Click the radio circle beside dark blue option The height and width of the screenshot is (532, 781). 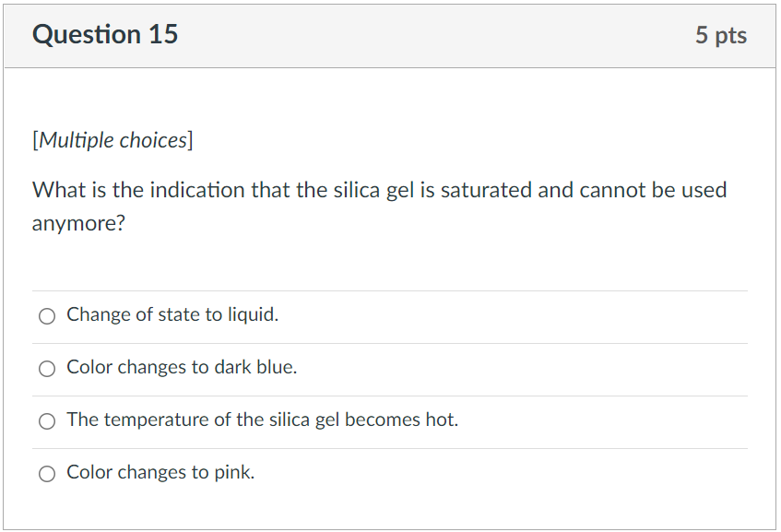click(x=46, y=368)
